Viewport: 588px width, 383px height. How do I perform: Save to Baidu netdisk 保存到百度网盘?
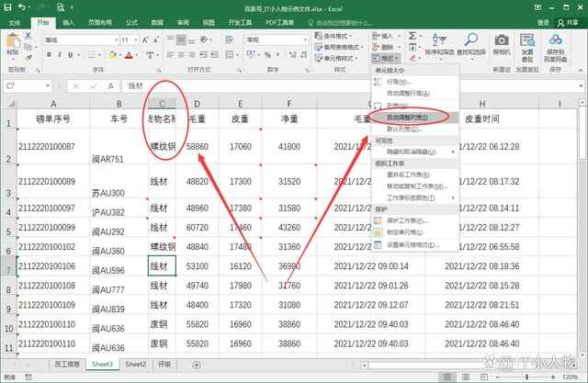pos(556,48)
